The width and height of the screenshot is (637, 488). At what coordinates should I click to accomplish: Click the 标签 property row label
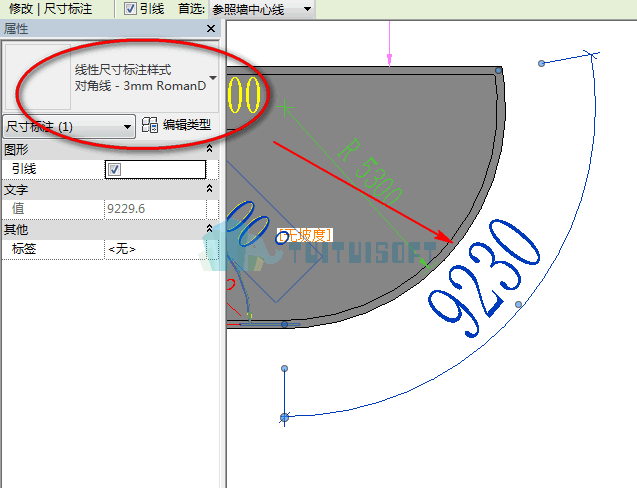click(x=24, y=248)
